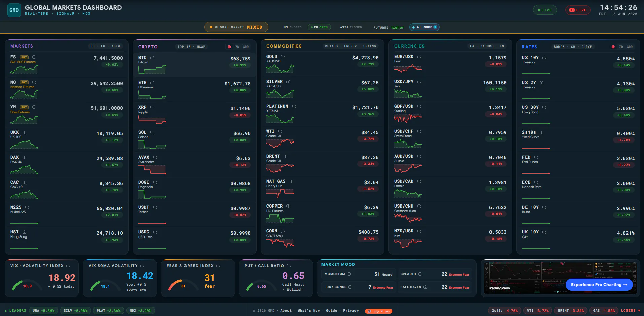This screenshot has height=316, width=644.
Task: Select the MCAP tab in the Crypto panel
Action: coord(201,47)
